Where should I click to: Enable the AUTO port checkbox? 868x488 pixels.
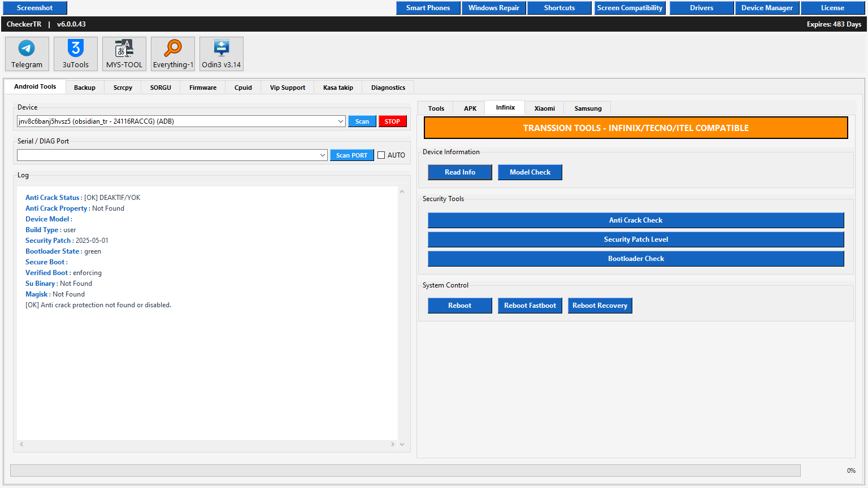(x=381, y=155)
